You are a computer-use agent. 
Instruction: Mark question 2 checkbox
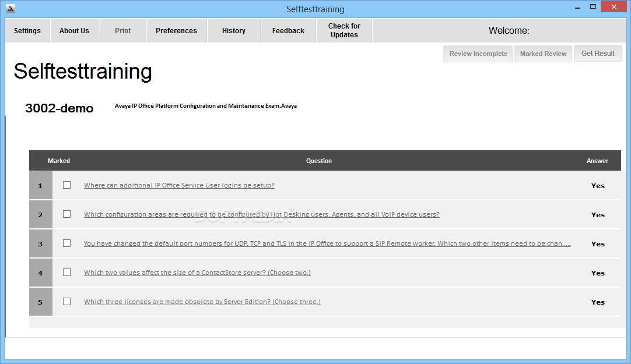tap(67, 214)
